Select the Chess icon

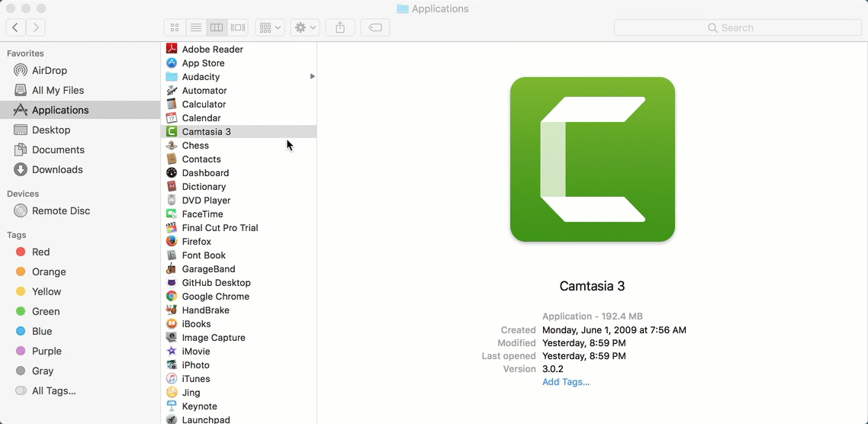[172, 146]
